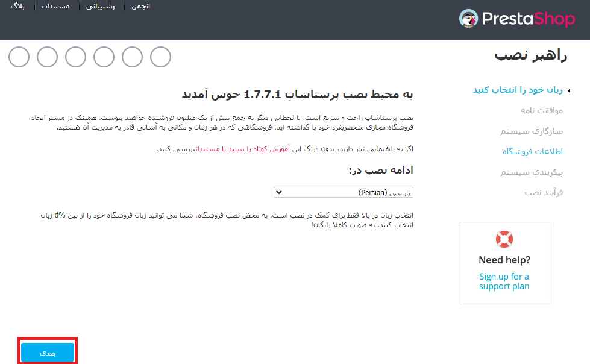Select the موافقت نامه step in sidebar
This screenshot has height=364, width=590.
pyautogui.click(x=541, y=110)
